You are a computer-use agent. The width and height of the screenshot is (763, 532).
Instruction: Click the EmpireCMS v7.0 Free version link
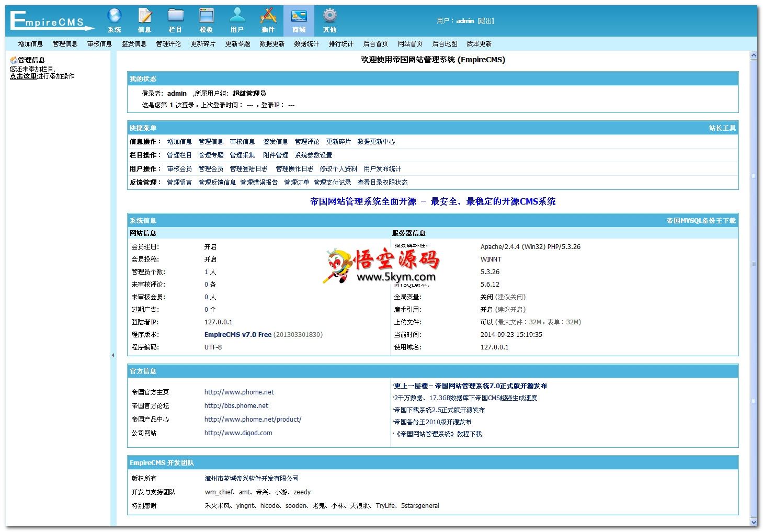tap(238, 335)
